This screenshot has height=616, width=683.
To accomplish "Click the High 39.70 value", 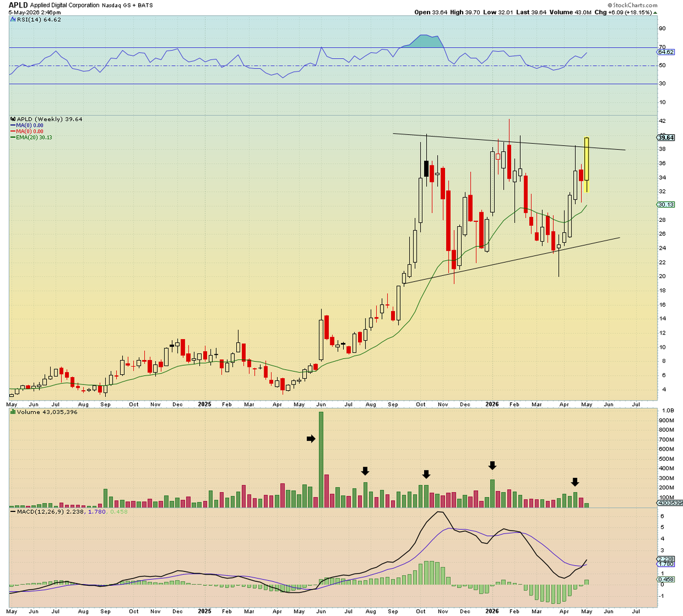I will 465,12.
